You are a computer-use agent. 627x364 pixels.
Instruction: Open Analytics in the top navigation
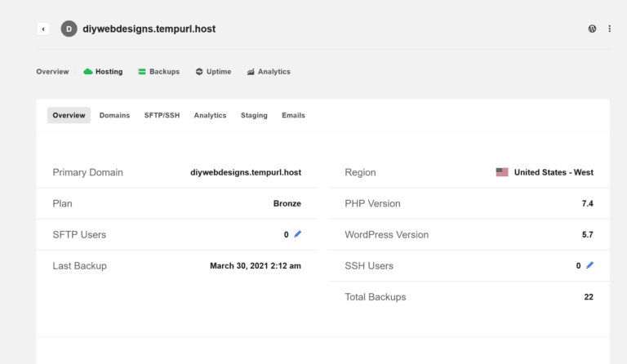(269, 72)
